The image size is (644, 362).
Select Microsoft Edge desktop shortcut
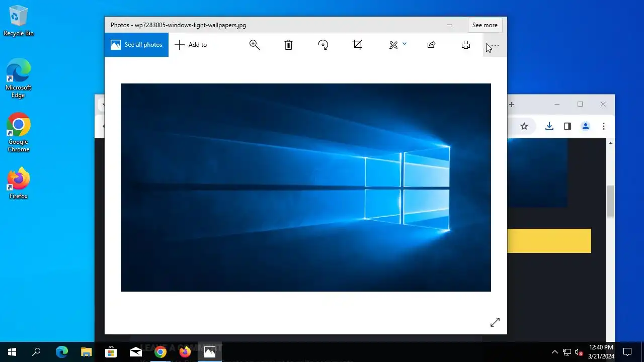click(x=19, y=78)
